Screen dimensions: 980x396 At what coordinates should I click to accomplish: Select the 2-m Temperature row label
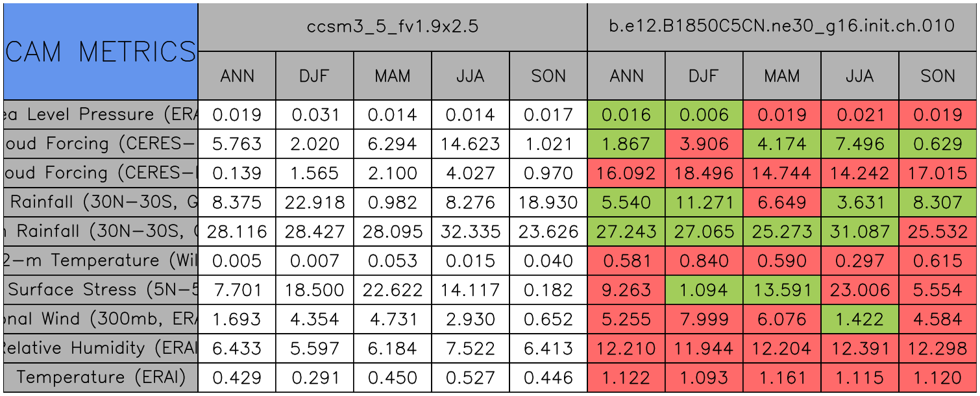click(x=101, y=260)
